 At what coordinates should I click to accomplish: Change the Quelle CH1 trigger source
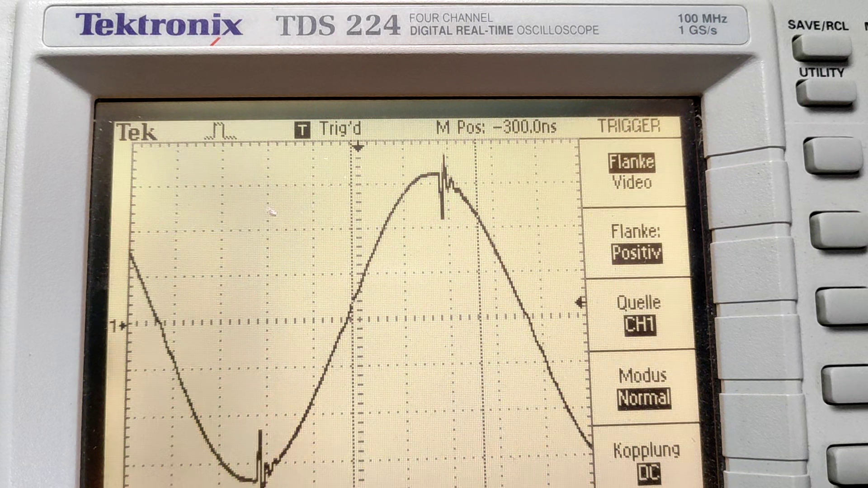coord(639,314)
